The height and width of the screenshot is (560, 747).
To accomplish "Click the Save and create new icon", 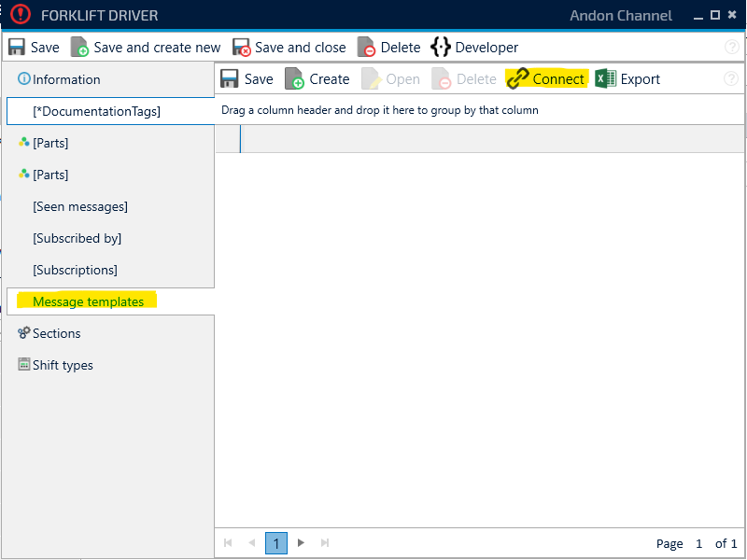I will click(80, 48).
